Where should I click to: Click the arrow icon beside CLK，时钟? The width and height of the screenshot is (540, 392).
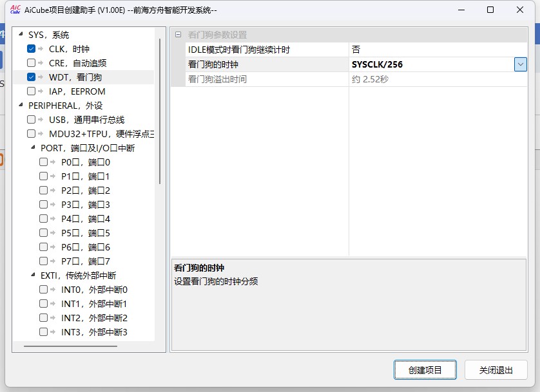tap(41, 49)
